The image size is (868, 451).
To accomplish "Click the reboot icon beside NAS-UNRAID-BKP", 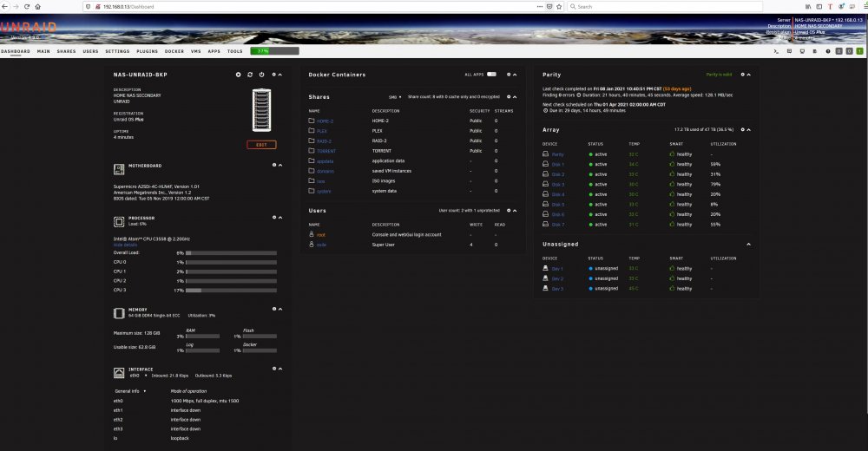I will coord(250,75).
